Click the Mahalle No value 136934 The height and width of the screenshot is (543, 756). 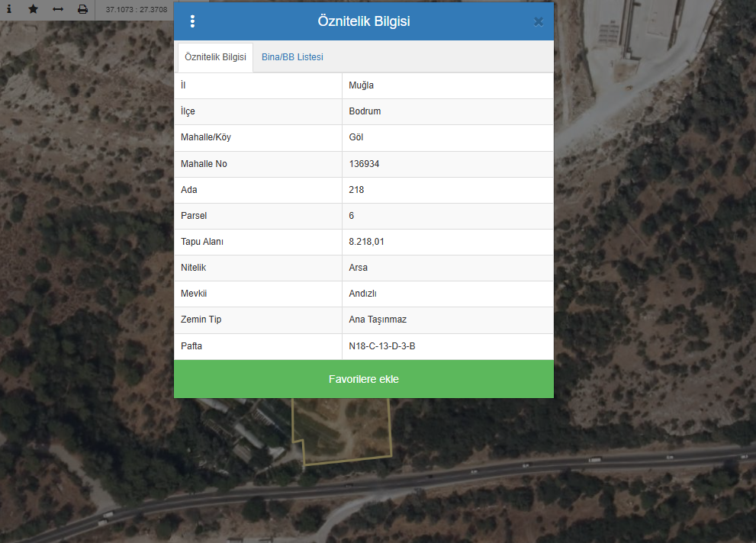click(x=364, y=164)
